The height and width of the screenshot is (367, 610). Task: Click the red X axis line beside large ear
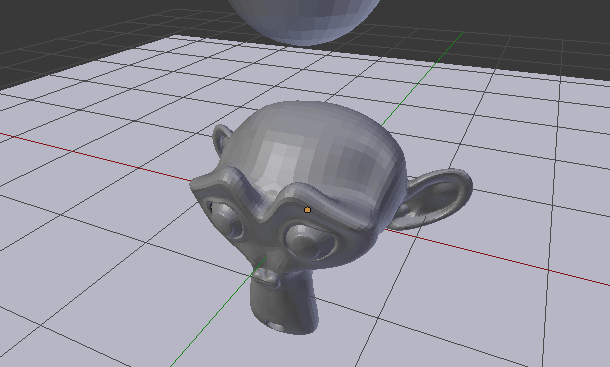pos(498,258)
